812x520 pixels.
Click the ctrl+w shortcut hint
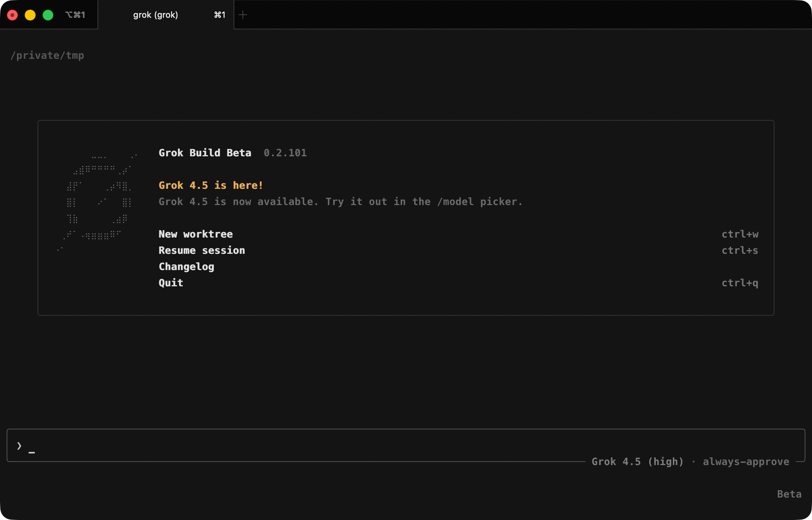click(740, 234)
